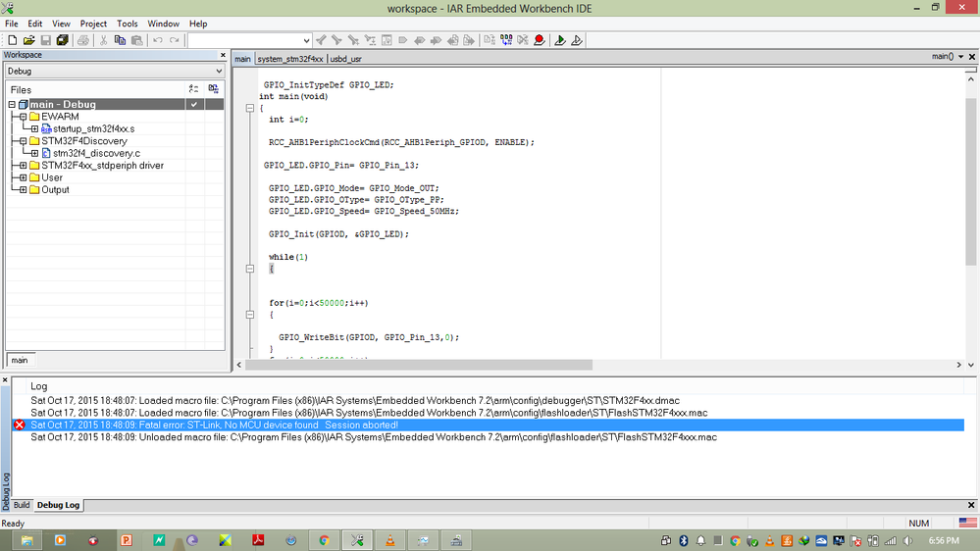
Task: Open the Project menu
Action: pyautogui.click(x=93, y=24)
